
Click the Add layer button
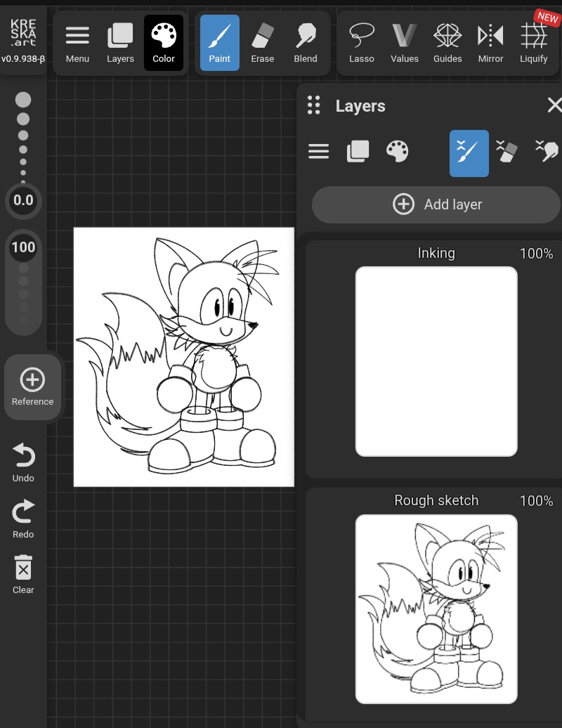pos(436,204)
